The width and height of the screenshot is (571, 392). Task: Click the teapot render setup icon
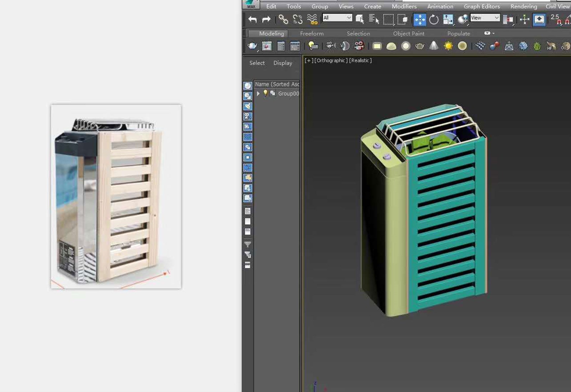252,46
